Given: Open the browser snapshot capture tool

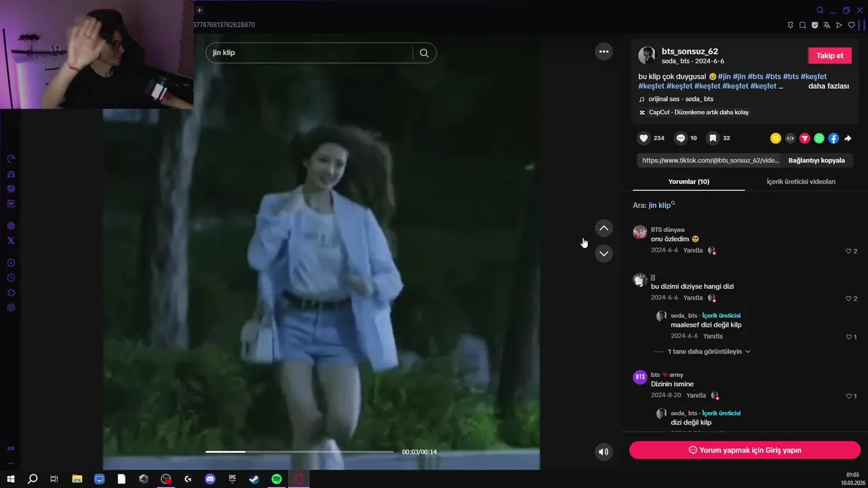Looking at the screenshot, I should 802,25.
